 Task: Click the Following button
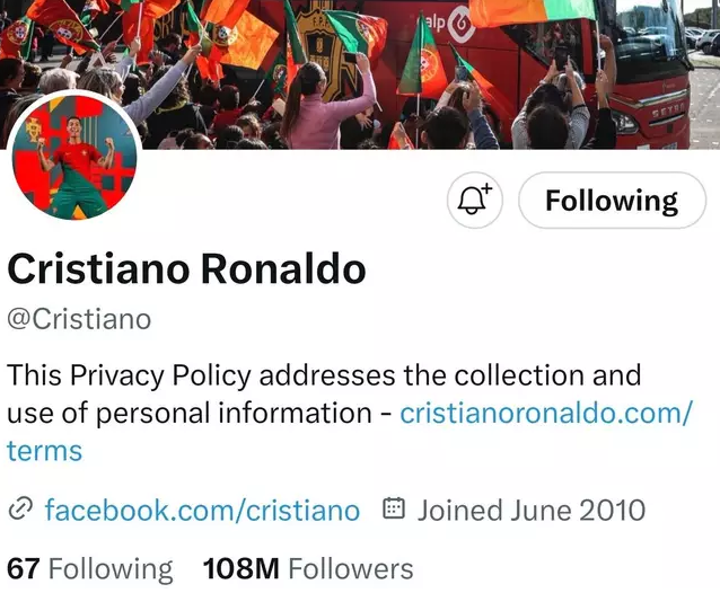tap(611, 201)
